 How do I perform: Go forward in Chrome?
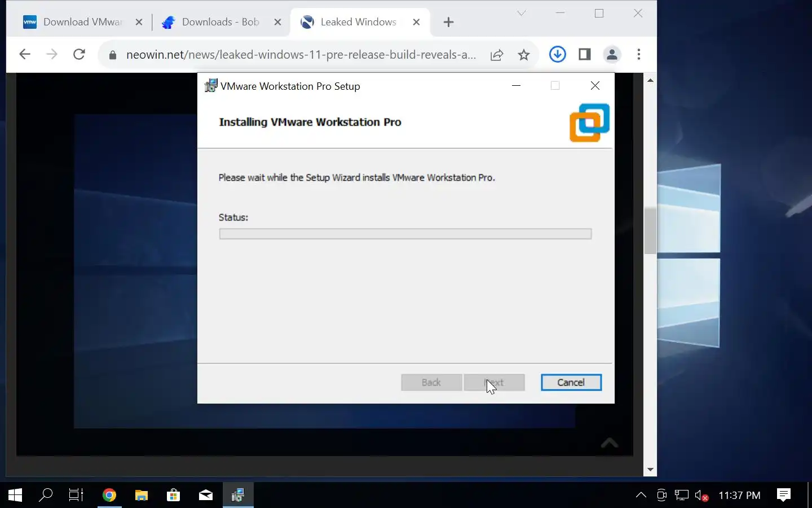(x=51, y=54)
